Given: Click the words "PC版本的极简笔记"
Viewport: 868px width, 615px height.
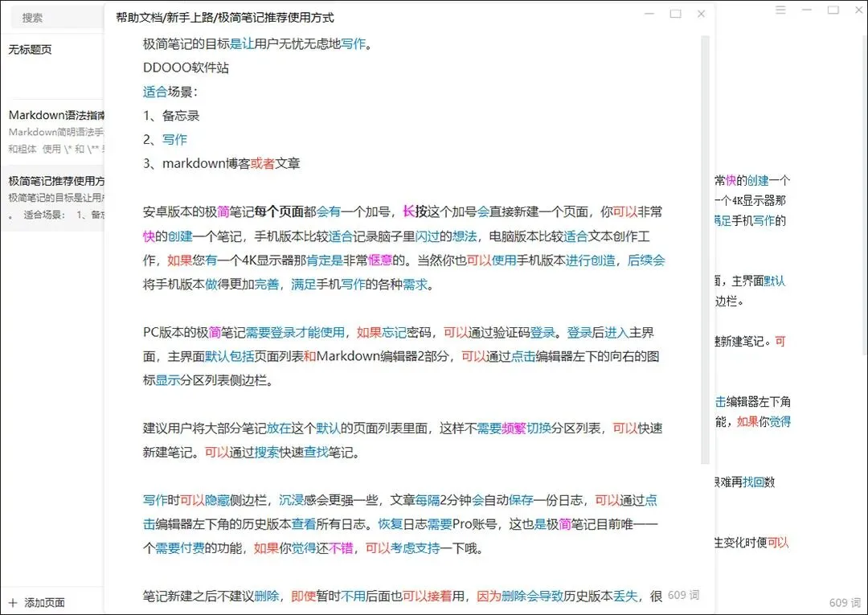Looking at the screenshot, I should [194, 332].
